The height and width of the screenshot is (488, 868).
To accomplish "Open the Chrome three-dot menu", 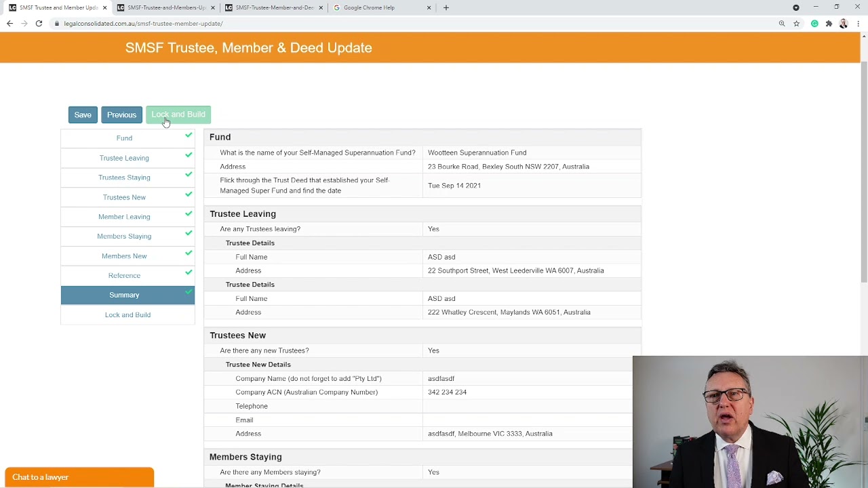I will click(x=859, y=24).
